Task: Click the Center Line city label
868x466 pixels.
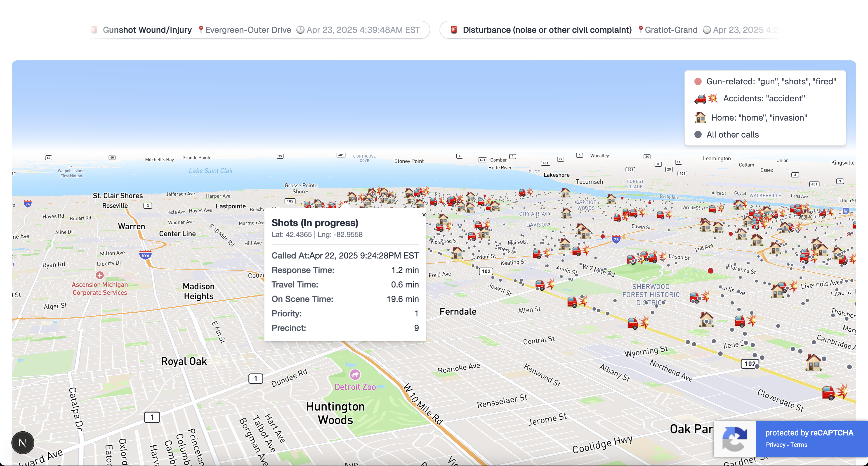Action: pos(177,233)
